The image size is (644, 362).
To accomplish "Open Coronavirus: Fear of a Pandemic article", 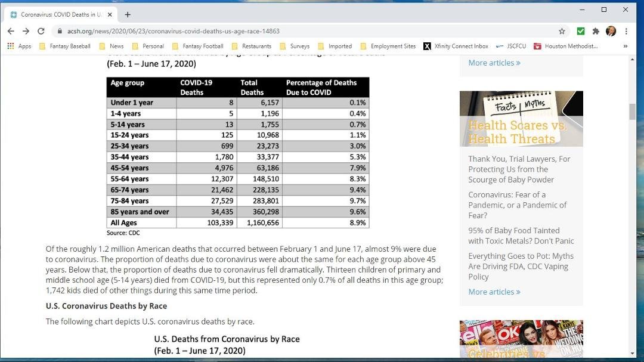I will coord(517,205).
